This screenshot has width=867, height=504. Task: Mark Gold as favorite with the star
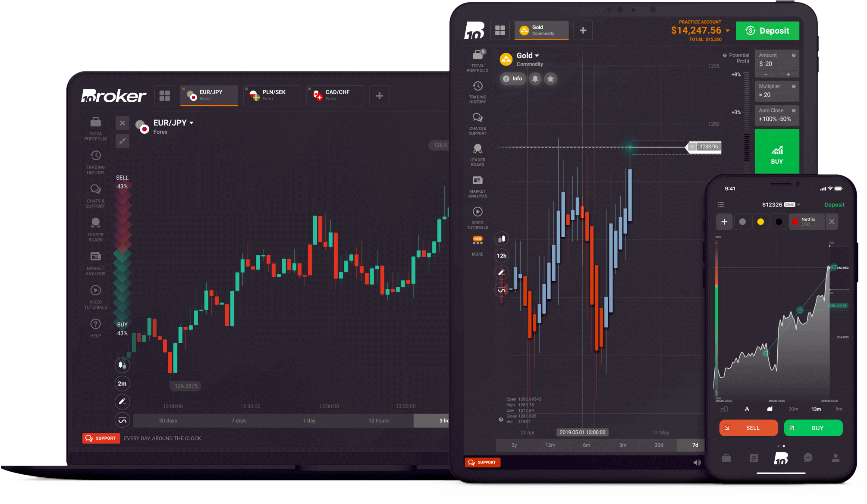coord(550,78)
